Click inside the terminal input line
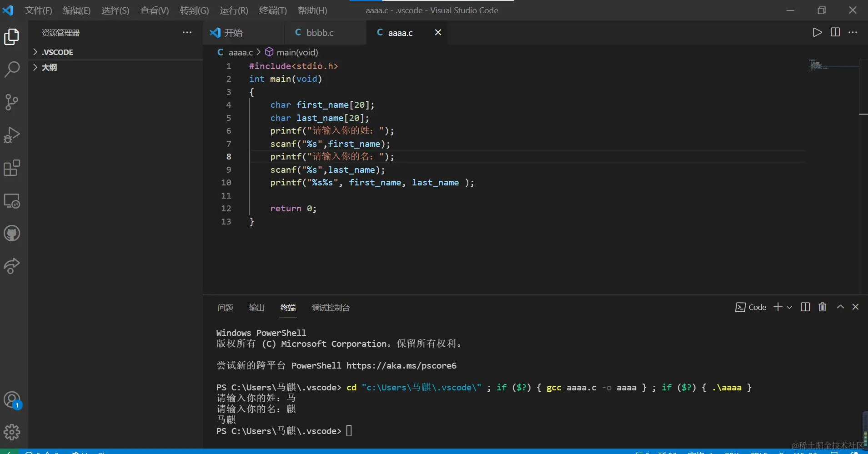 [x=349, y=430]
